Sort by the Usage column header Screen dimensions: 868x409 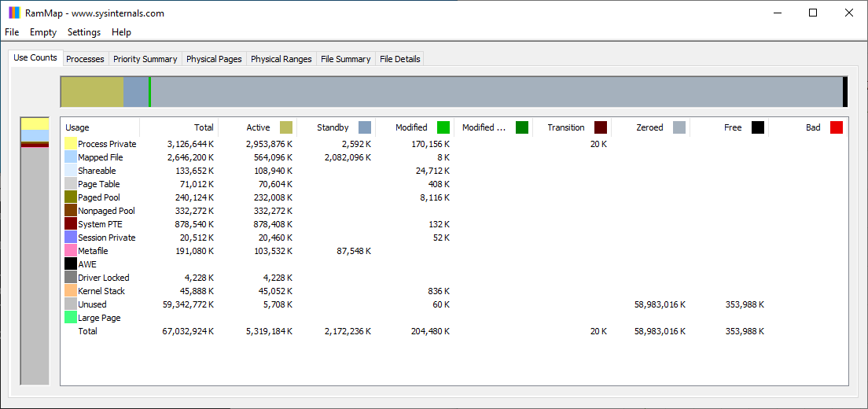(100, 128)
